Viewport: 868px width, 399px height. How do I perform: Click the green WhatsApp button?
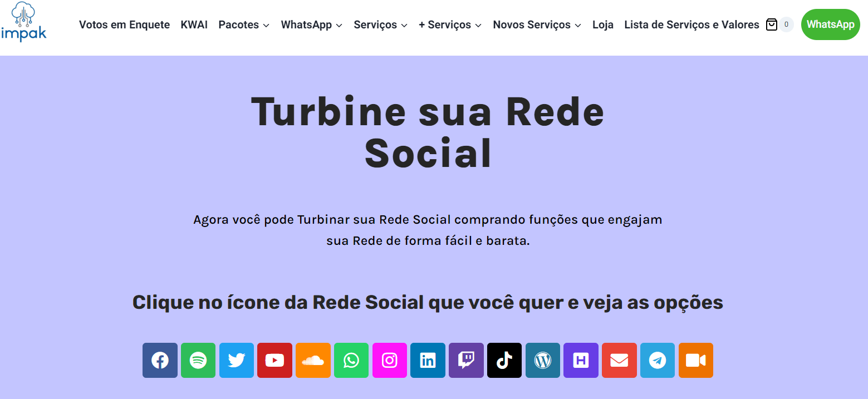tap(831, 24)
